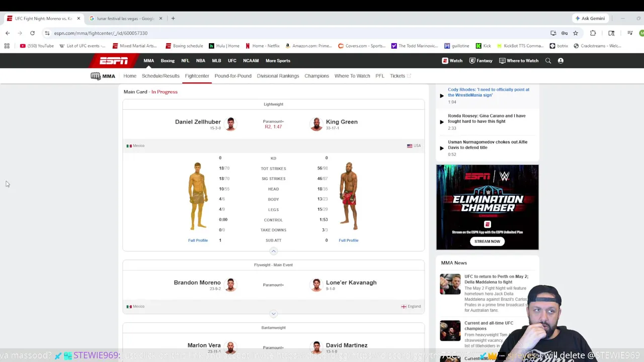
Task: Play Ronda Rousey Gina Carano video
Action: click(442, 122)
